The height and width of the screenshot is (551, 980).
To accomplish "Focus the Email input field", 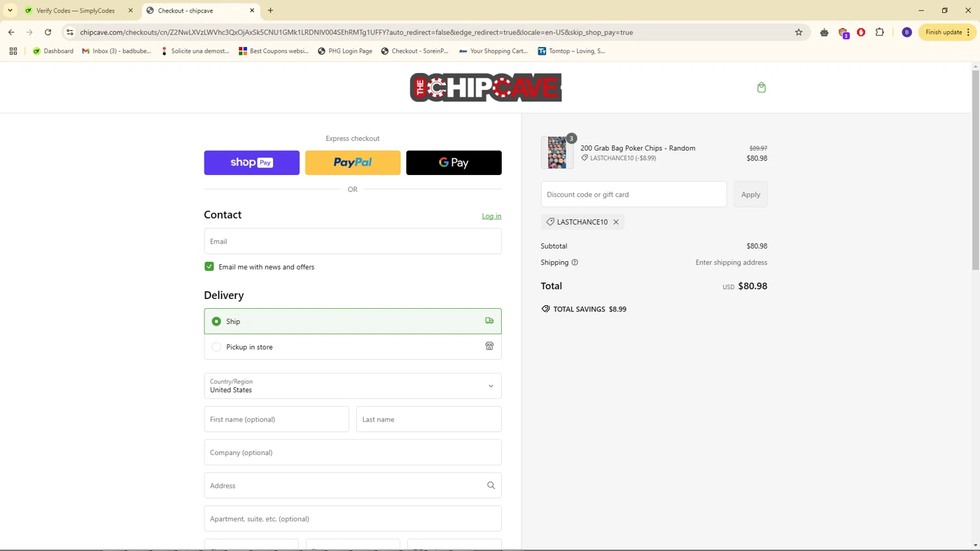I will click(x=353, y=241).
